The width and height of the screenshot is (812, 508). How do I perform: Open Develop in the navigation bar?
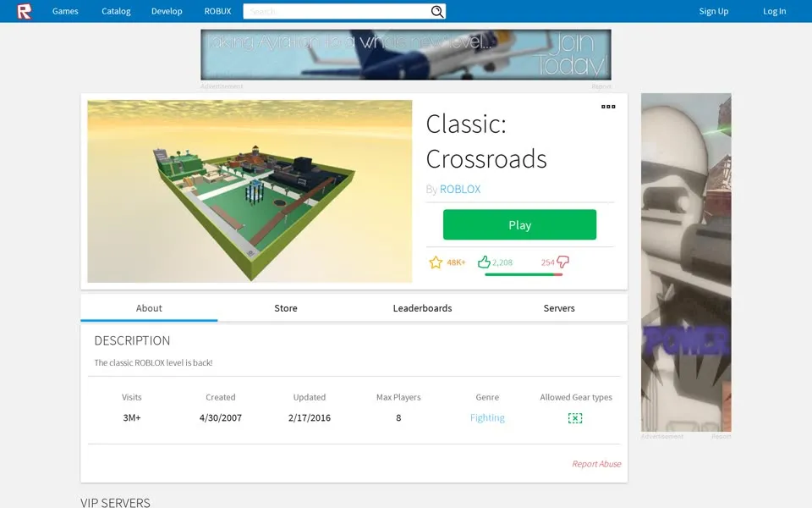[x=167, y=11]
